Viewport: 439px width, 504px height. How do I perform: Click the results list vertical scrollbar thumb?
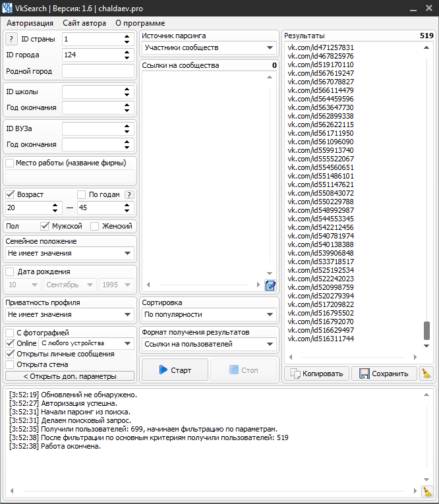[426, 331]
